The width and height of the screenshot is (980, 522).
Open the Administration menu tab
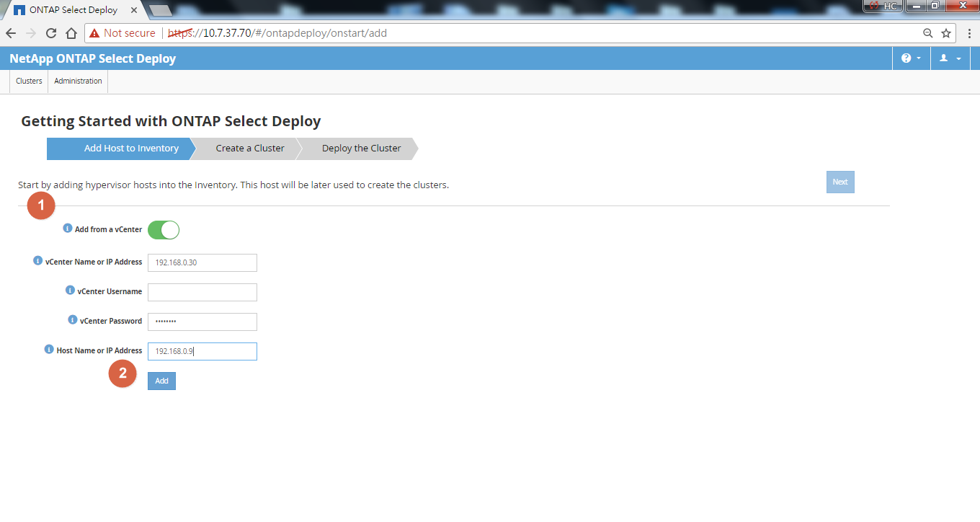(78, 81)
